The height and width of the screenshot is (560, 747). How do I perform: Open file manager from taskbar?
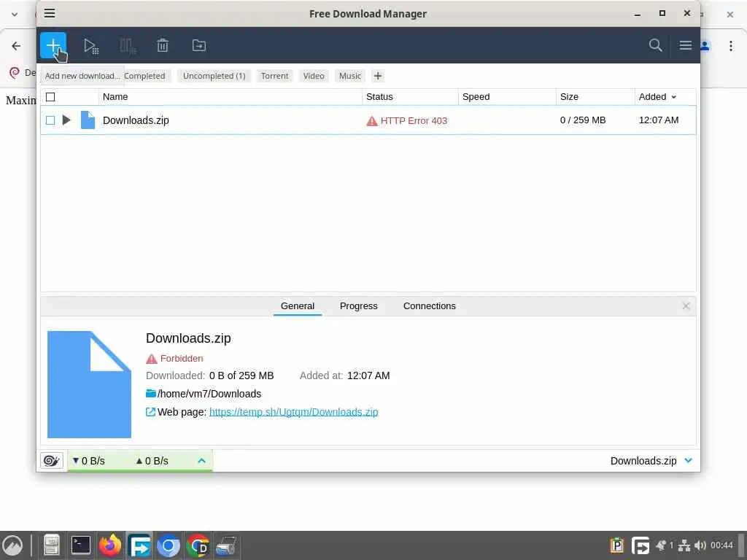(x=52, y=545)
